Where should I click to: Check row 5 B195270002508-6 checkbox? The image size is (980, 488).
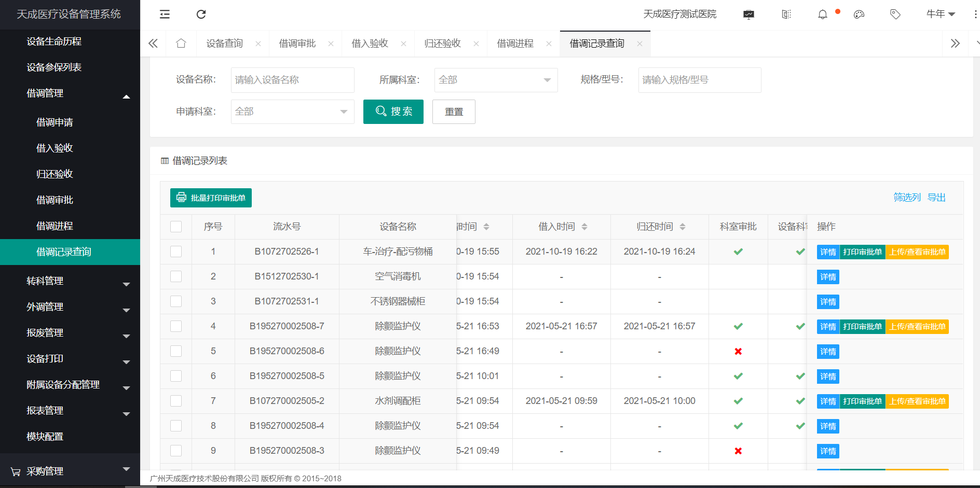(x=176, y=351)
